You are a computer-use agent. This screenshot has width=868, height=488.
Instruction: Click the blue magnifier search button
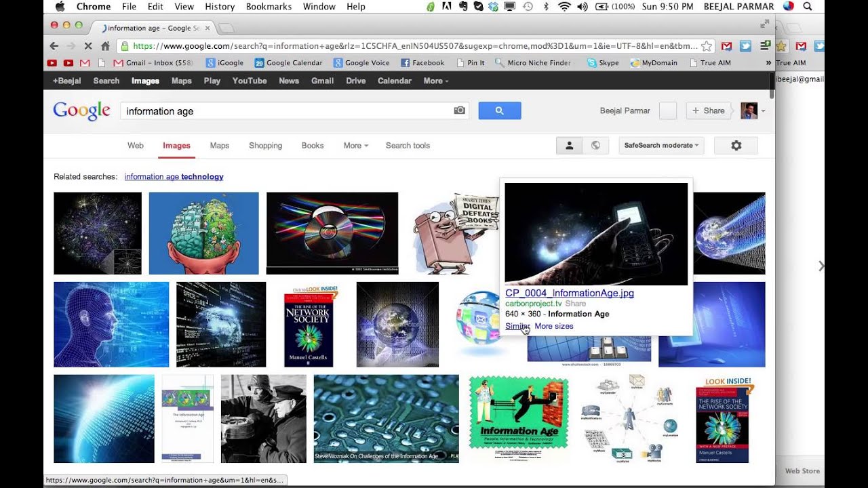tap(500, 110)
